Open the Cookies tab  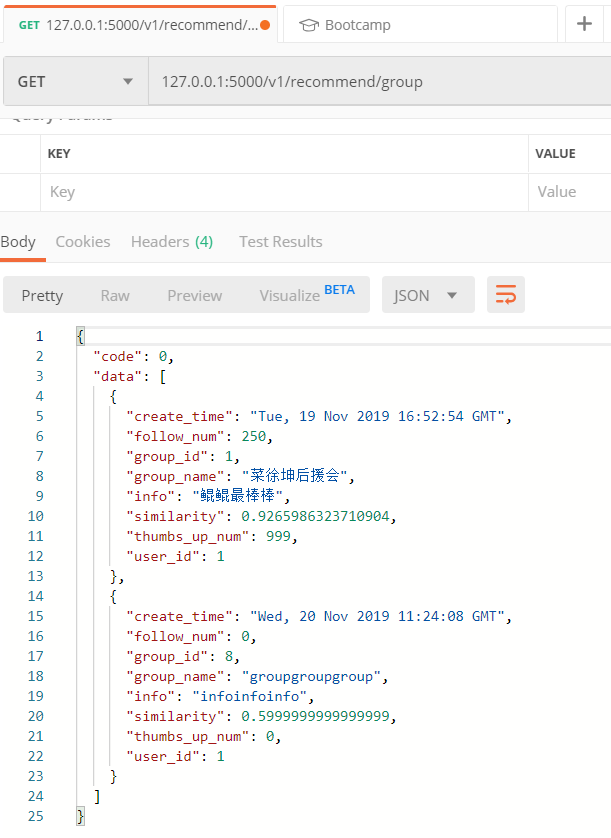[83, 242]
